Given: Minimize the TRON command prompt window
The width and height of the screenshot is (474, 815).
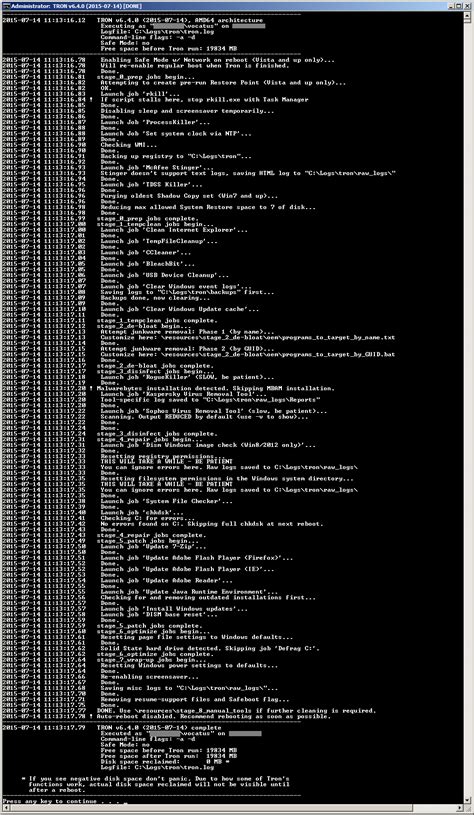Looking at the screenshot, I should click(x=451, y=5).
